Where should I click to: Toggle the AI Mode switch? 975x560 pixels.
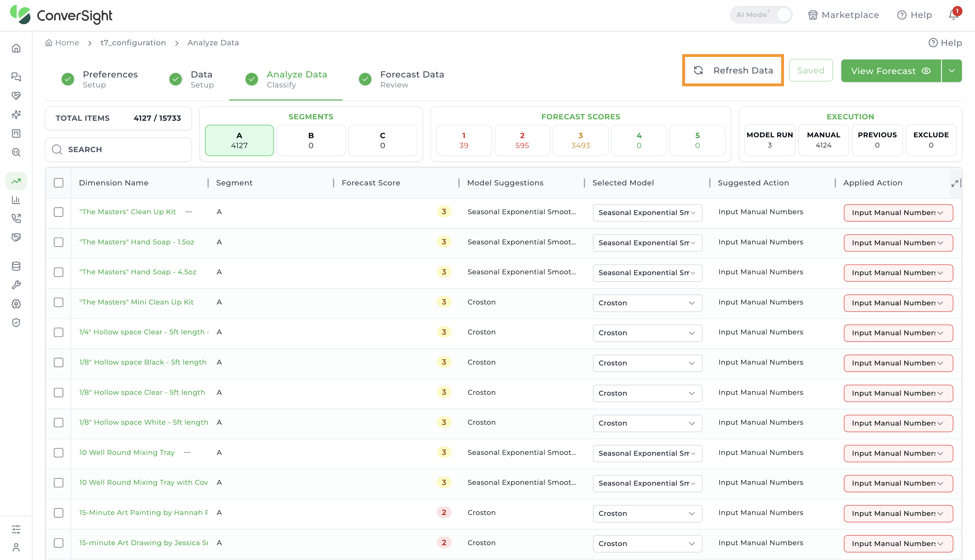pyautogui.click(x=761, y=15)
